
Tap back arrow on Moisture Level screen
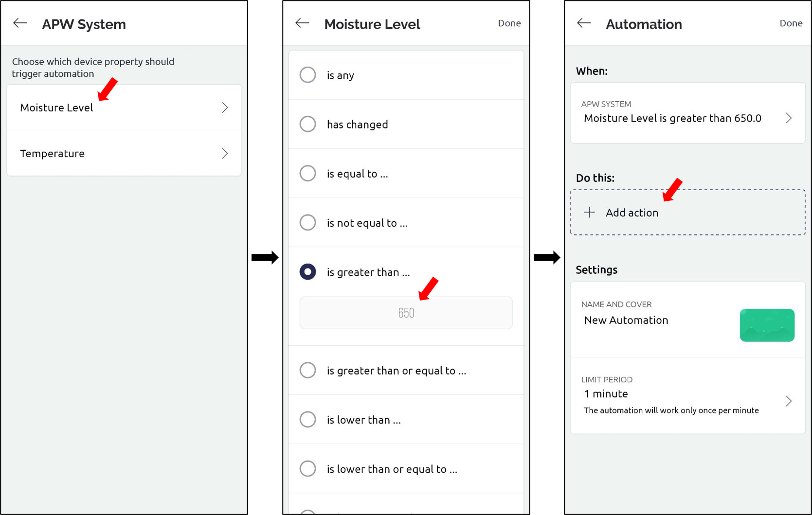tap(302, 22)
